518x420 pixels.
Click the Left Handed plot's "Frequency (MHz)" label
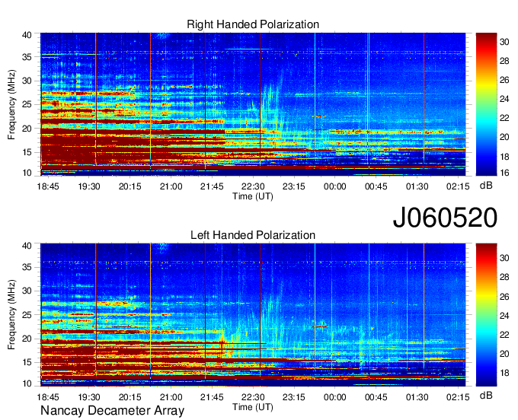(x=11, y=315)
